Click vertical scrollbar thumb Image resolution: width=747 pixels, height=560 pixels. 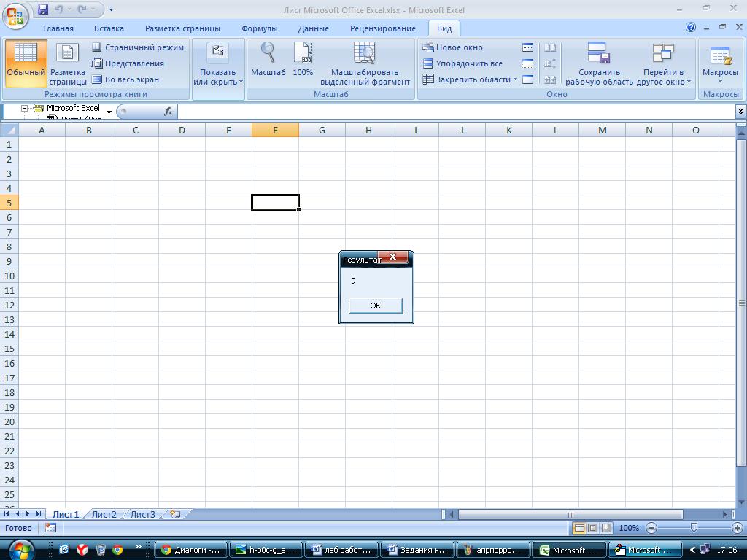[741, 303]
